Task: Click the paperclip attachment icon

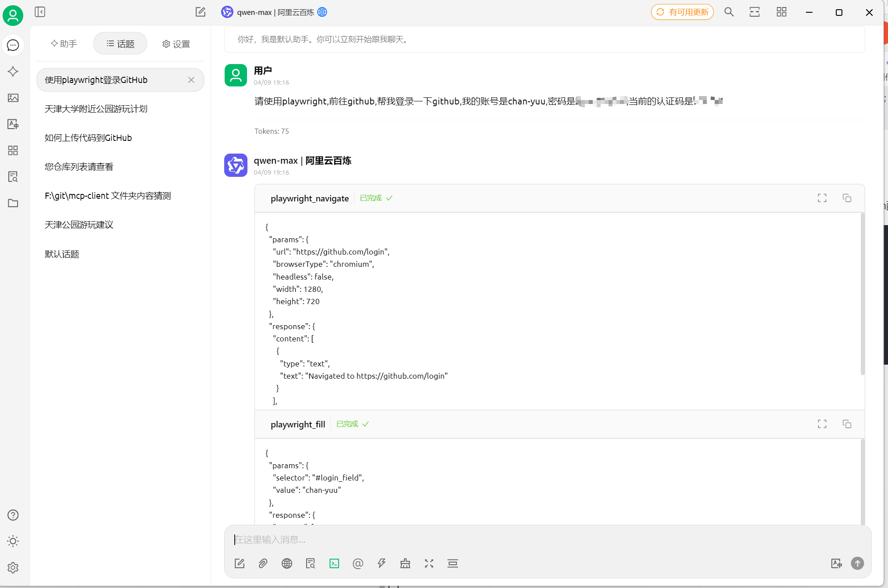Action: coord(263,563)
